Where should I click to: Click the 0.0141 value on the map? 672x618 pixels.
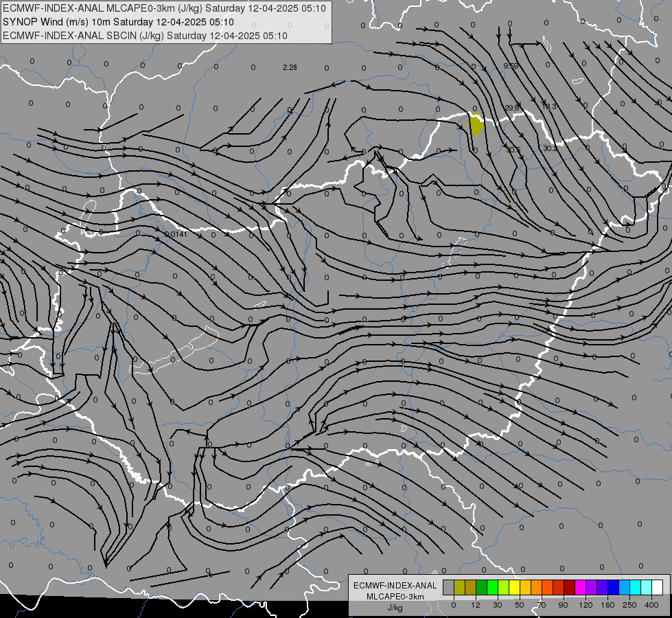176,234
